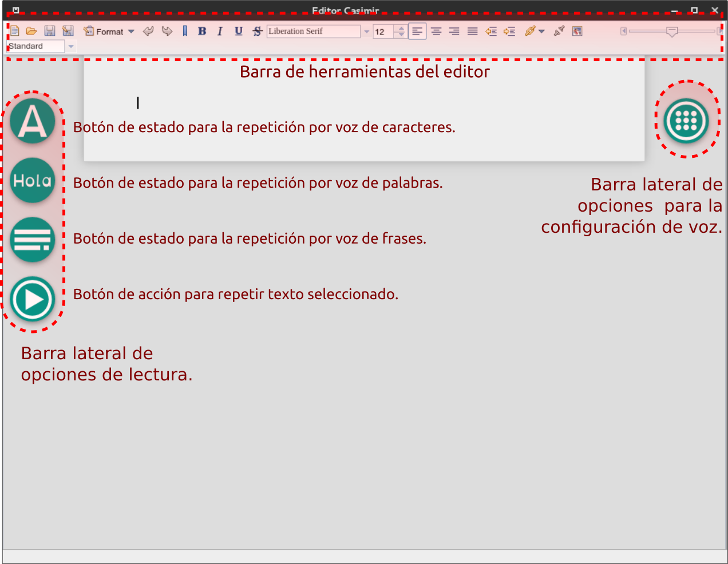Click the unlink icon
The width and height of the screenshot is (728, 564).
[559, 31]
